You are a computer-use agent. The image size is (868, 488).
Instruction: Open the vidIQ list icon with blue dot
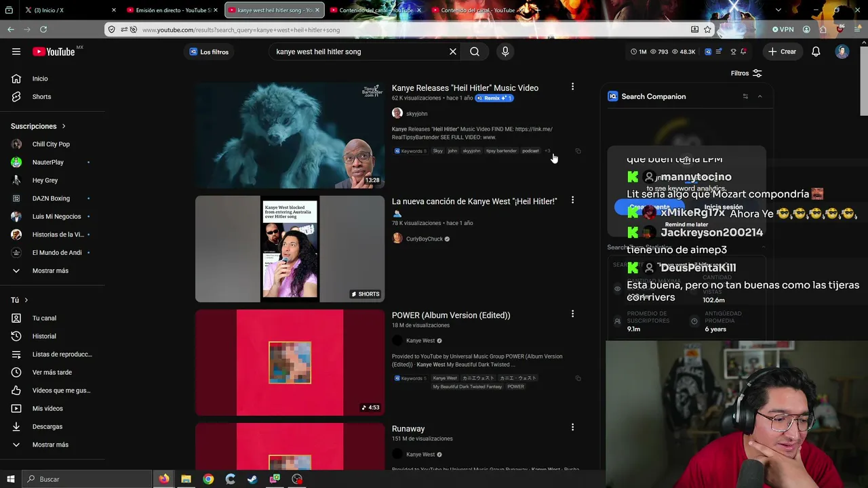pos(720,52)
